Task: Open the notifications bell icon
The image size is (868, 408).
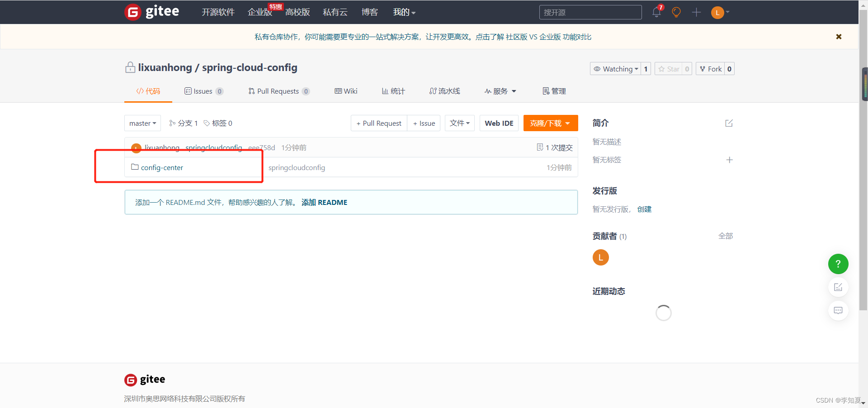Action: (x=657, y=12)
